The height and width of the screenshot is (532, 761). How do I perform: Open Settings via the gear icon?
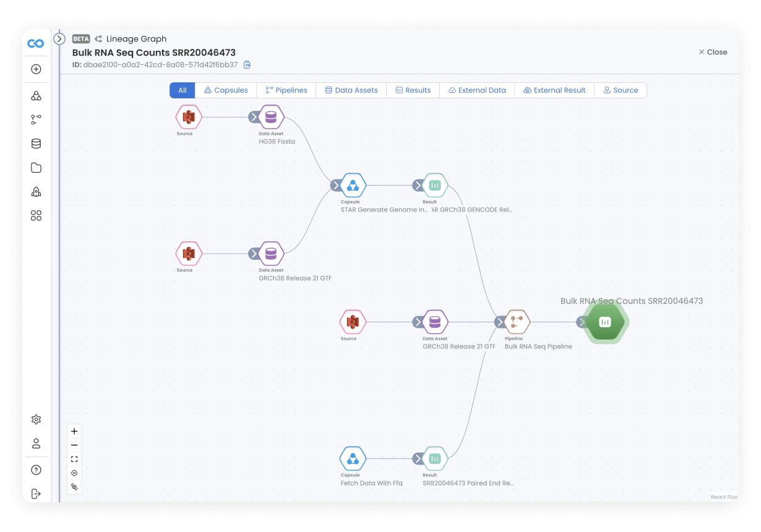(36, 419)
